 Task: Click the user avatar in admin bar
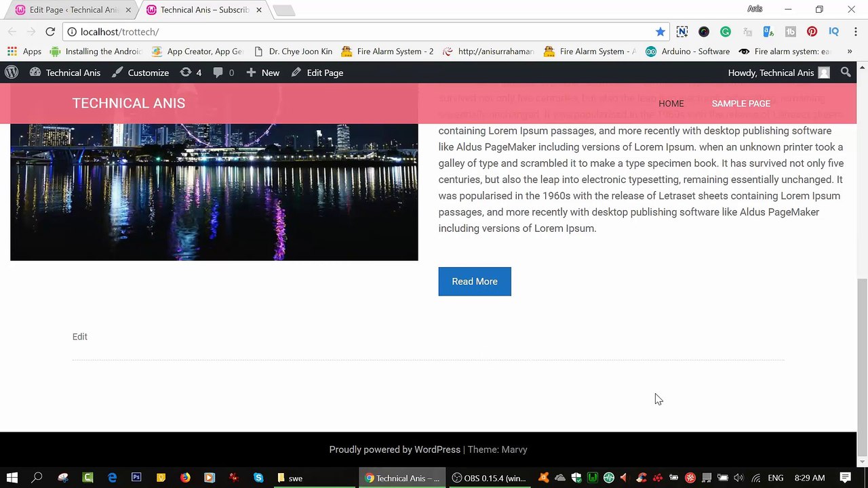coord(824,73)
